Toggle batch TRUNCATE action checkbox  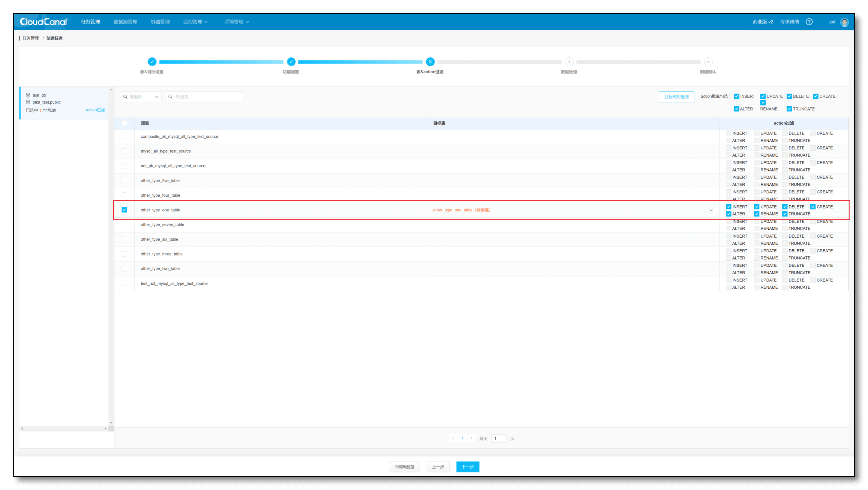(x=789, y=109)
